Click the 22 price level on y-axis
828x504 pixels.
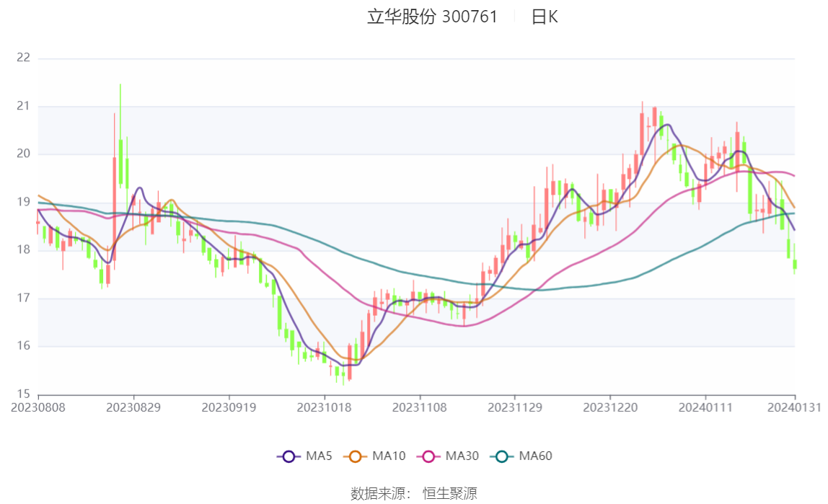[23, 58]
